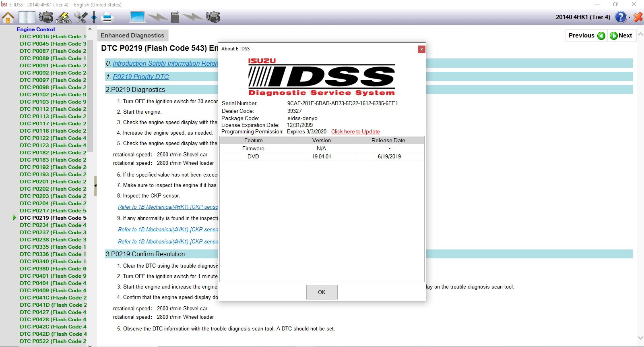The height and width of the screenshot is (347, 644).
Task: Expand the Engine Control tree heading
Action: (36, 29)
